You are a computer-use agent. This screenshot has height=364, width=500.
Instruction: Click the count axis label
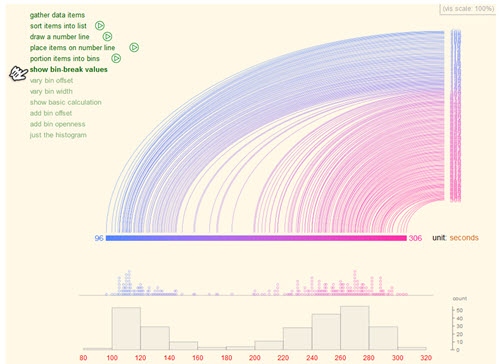pyautogui.click(x=460, y=299)
